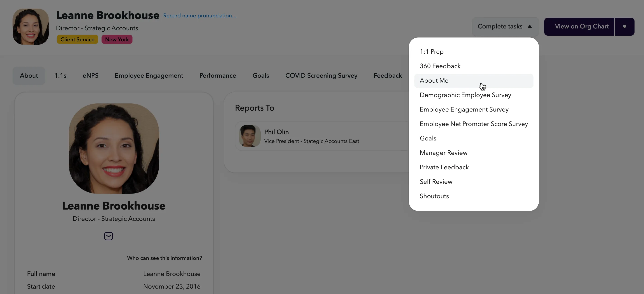Image resolution: width=644 pixels, height=294 pixels.
Task: Open Phil Olin's manager card
Action: (x=322, y=136)
